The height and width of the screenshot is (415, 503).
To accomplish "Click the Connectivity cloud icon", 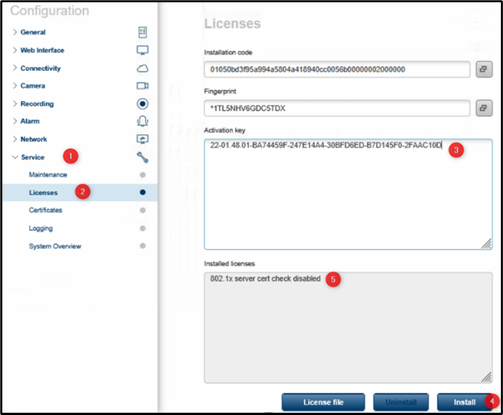I will pos(142,68).
